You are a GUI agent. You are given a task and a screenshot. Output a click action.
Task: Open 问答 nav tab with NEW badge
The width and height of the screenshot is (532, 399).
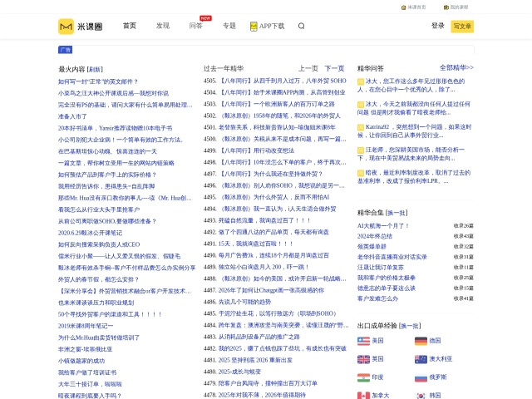(196, 26)
